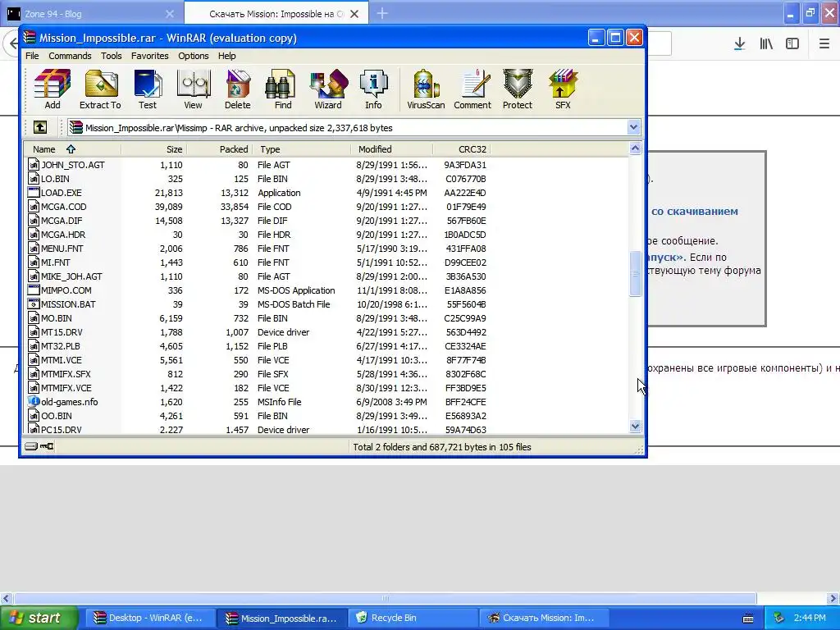Viewport: 840px width, 630px height.
Task: Close the Скачать Mission: Impossible tab
Action: click(x=354, y=14)
